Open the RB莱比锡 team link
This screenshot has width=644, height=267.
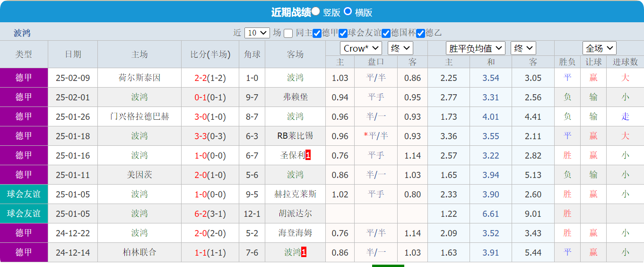click(x=295, y=136)
